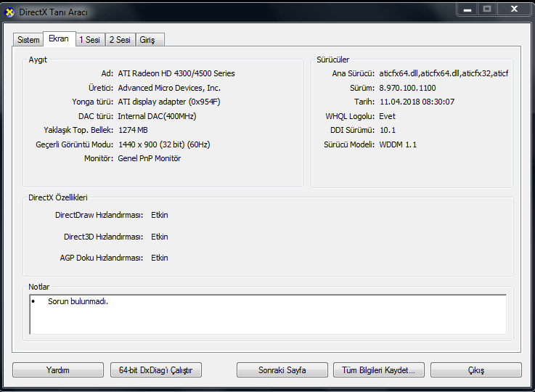Click memory value '1274 MB'
Image resolution: width=535 pixels, height=392 pixels.
pos(133,131)
